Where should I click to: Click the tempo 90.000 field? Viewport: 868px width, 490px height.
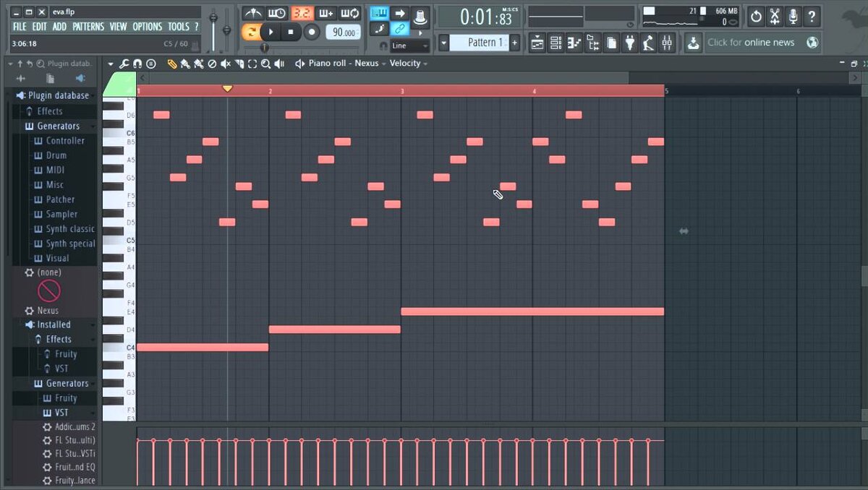click(x=343, y=33)
